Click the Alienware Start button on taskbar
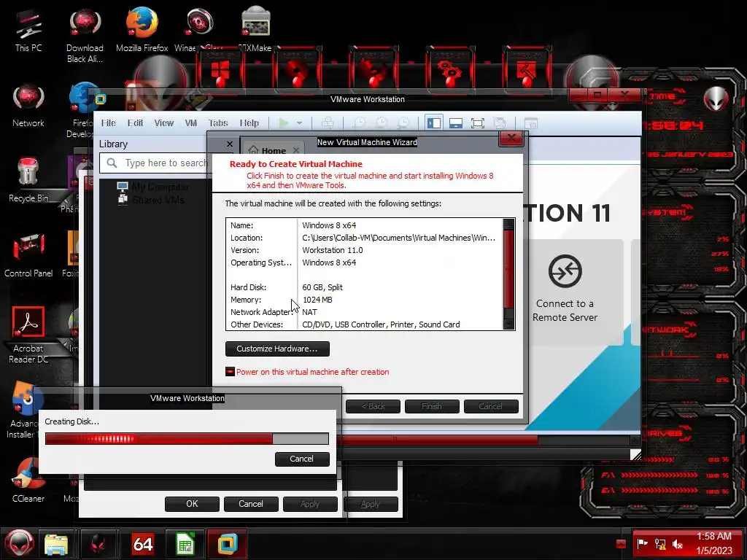 pyautogui.click(x=19, y=544)
